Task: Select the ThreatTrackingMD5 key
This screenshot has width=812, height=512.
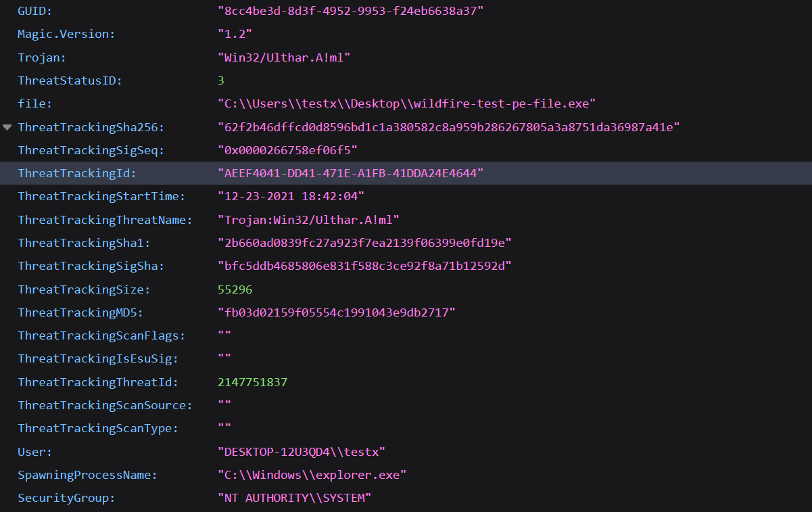Action: pos(80,312)
